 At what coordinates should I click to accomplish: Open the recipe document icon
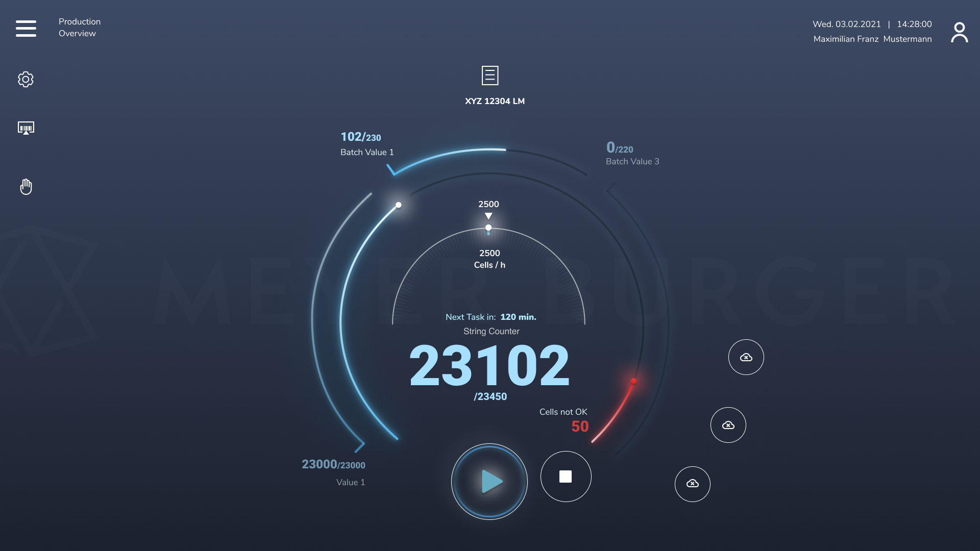[x=489, y=76]
